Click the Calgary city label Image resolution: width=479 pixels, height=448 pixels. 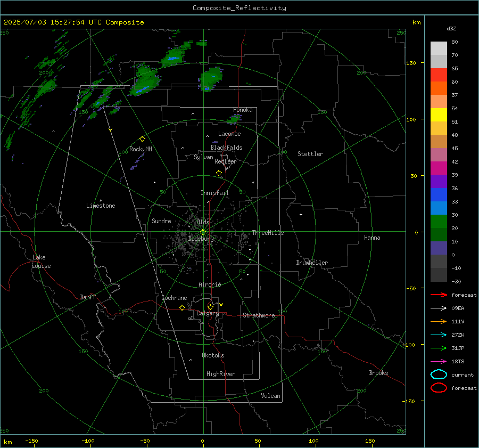click(x=208, y=313)
